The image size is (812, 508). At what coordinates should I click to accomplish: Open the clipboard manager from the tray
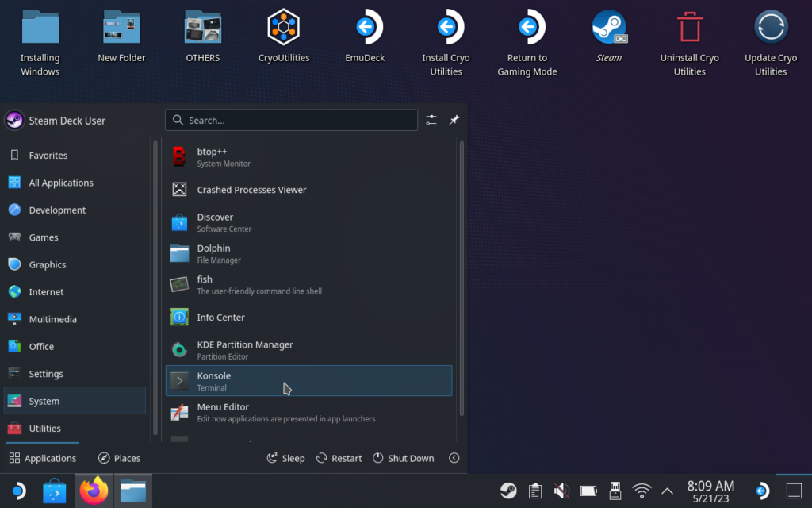[x=534, y=491]
